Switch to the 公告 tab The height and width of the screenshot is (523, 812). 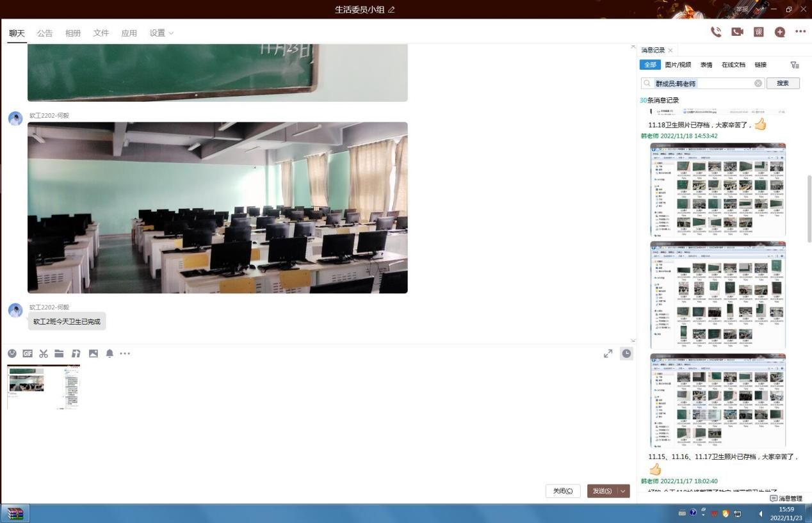(x=45, y=33)
